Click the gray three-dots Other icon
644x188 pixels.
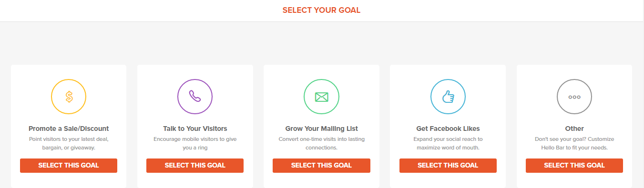(x=574, y=97)
